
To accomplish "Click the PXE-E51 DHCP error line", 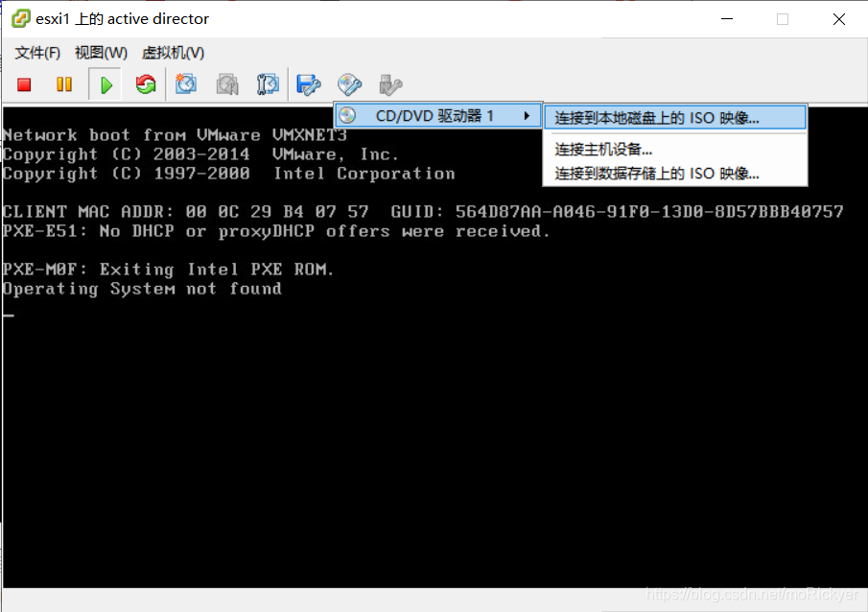I will [x=275, y=231].
